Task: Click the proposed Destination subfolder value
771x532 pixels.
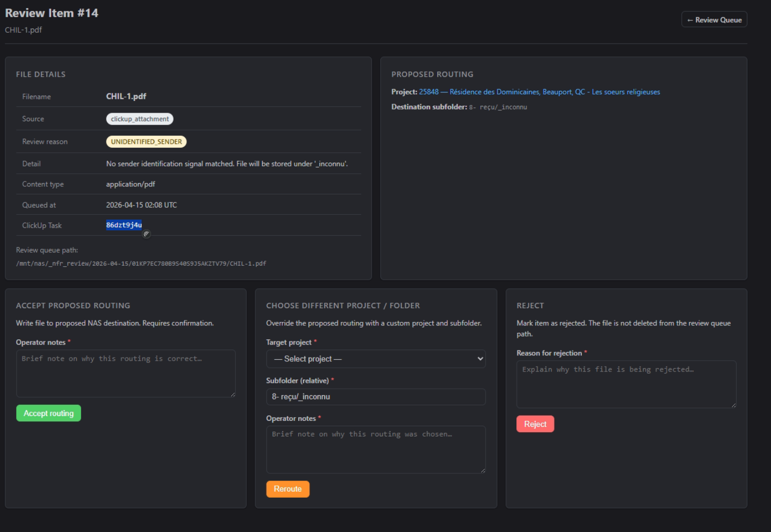Action: pos(498,107)
